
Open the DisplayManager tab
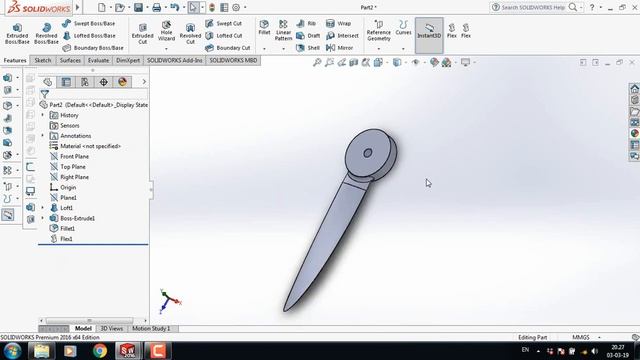click(122, 82)
